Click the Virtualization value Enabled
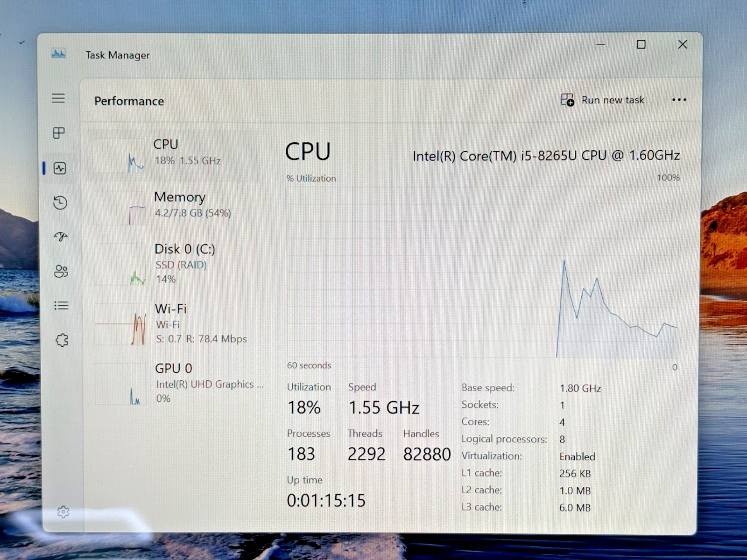The width and height of the screenshot is (747, 560). (x=577, y=456)
